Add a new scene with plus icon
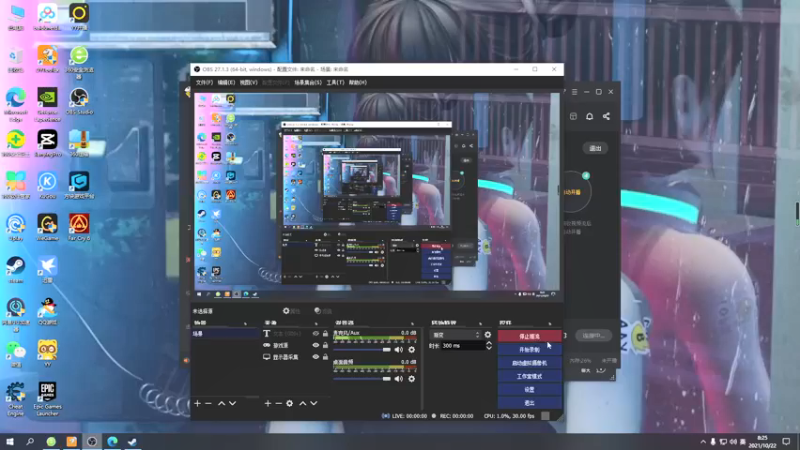800x450 pixels. pyautogui.click(x=197, y=404)
